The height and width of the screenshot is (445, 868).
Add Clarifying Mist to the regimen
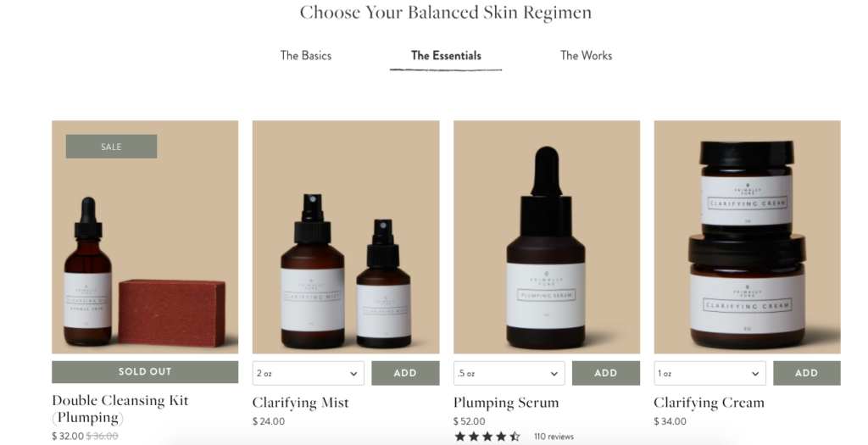(x=405, y=373)
